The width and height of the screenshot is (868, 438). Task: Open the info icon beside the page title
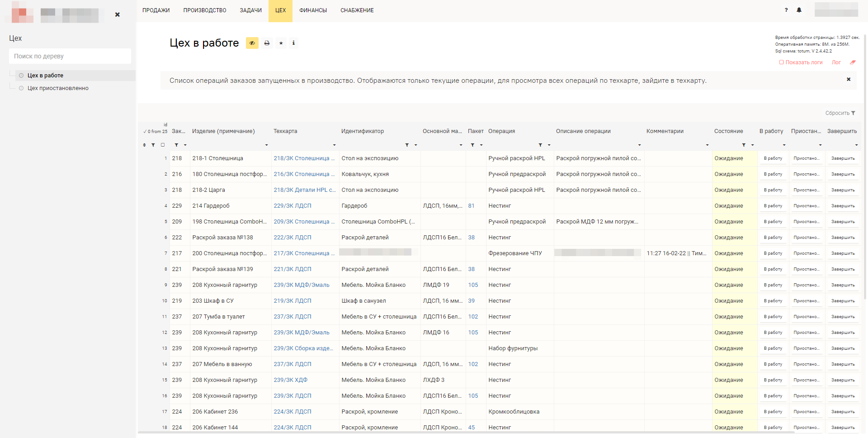click(x=293, y=43)
